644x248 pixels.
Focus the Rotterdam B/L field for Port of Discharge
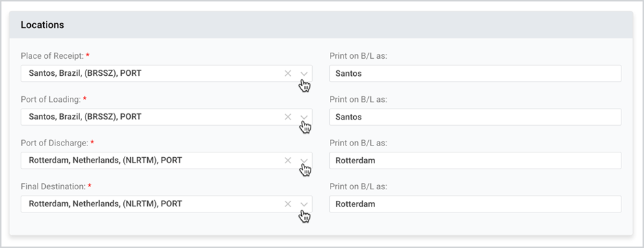pos(475,161)
